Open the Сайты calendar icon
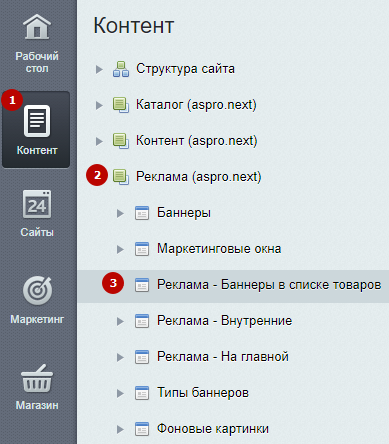 point(37,204)
